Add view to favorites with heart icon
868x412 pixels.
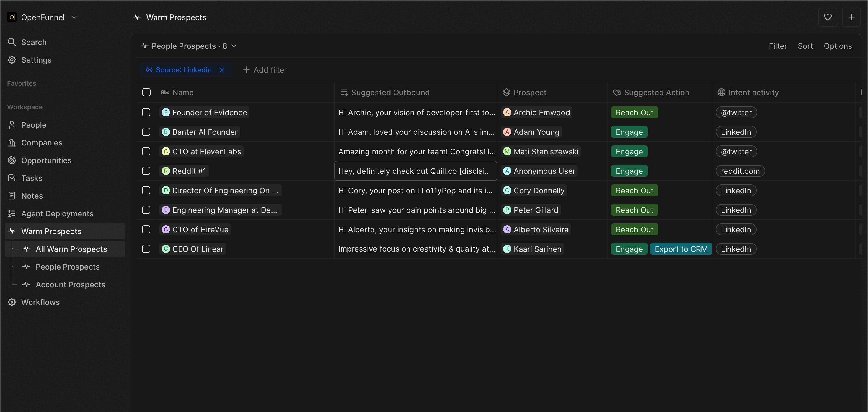828,17
